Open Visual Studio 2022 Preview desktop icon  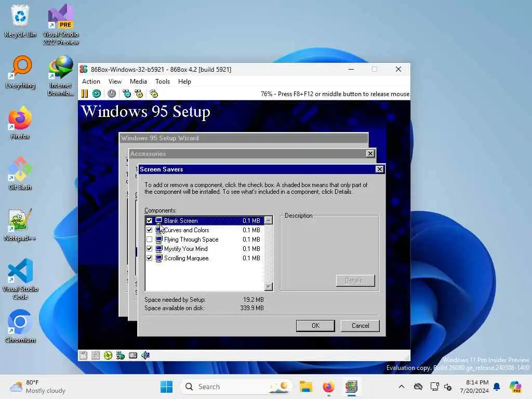point(61,25)
